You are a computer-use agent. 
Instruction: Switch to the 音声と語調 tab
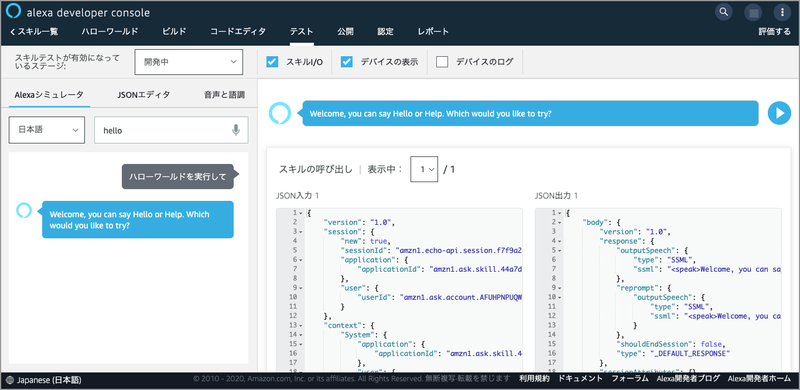click(x=224, y=94)
